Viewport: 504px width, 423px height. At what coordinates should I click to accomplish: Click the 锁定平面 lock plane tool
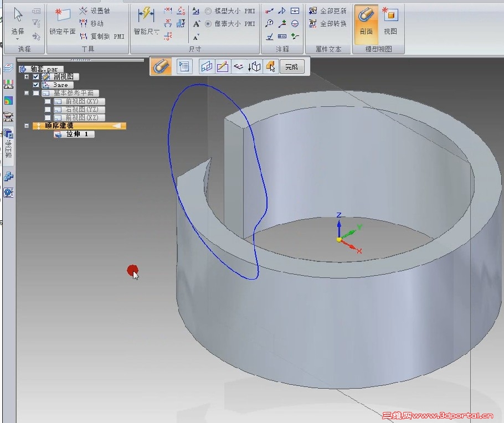coord(63,22)
